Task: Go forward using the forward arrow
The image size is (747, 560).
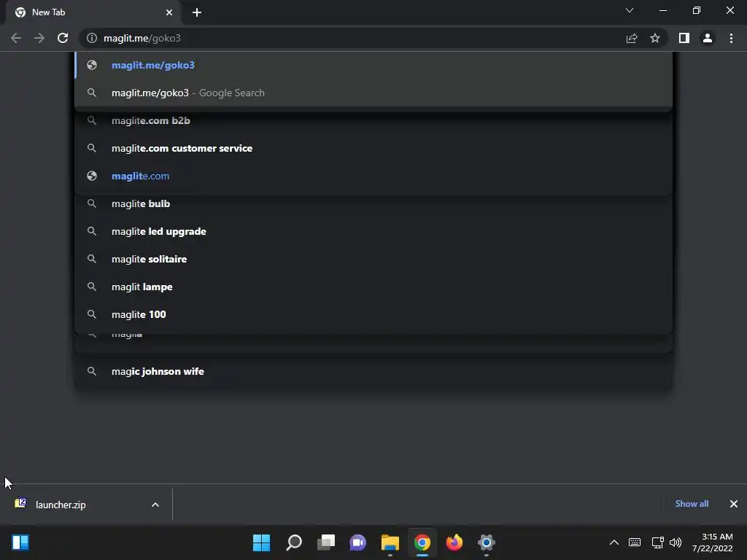Action: click(39, 38)
